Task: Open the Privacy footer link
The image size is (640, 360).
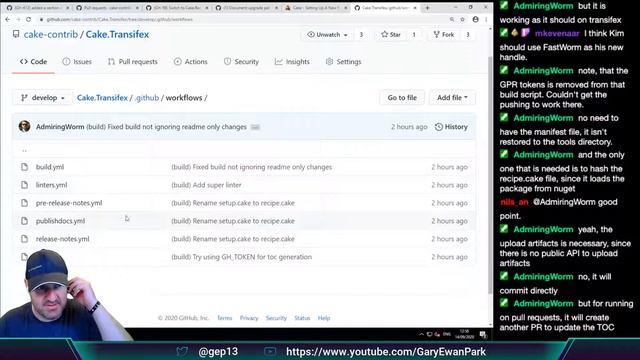Action: point(249,318)
